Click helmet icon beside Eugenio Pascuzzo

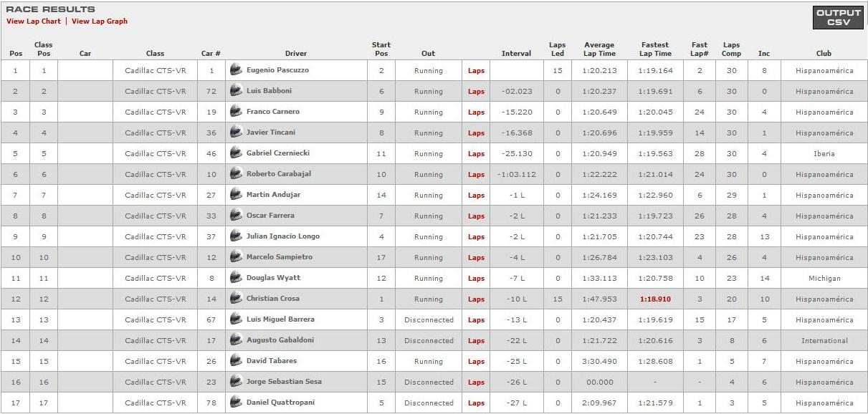pos(236,70)
